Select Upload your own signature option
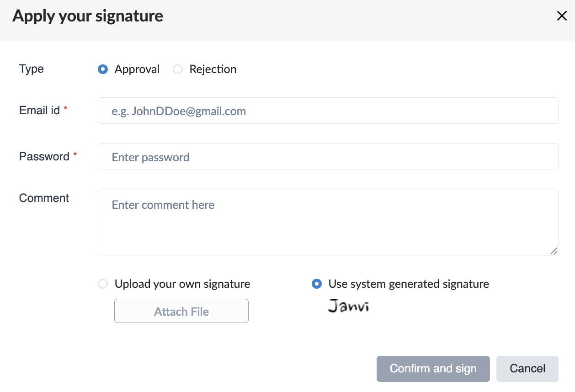 click(103, 284)
